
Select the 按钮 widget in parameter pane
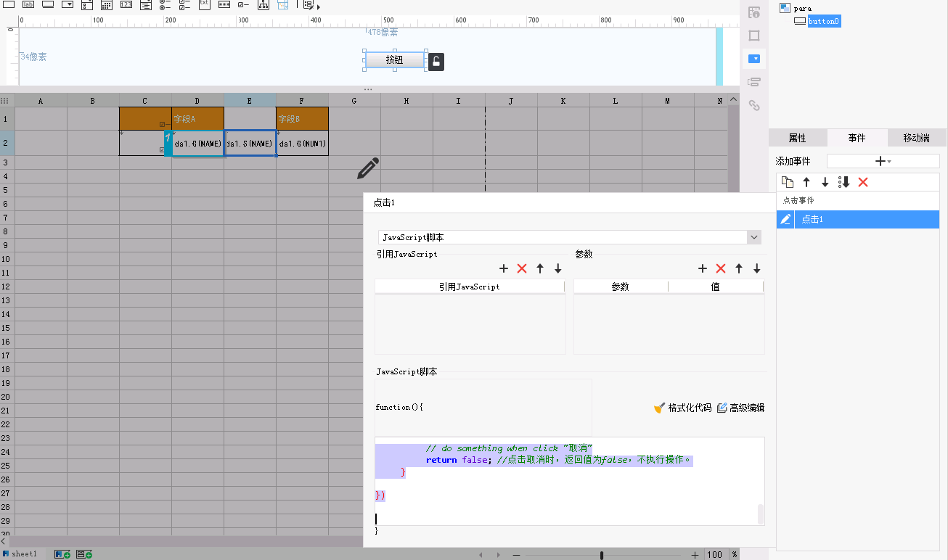click(x=394, y=60)
